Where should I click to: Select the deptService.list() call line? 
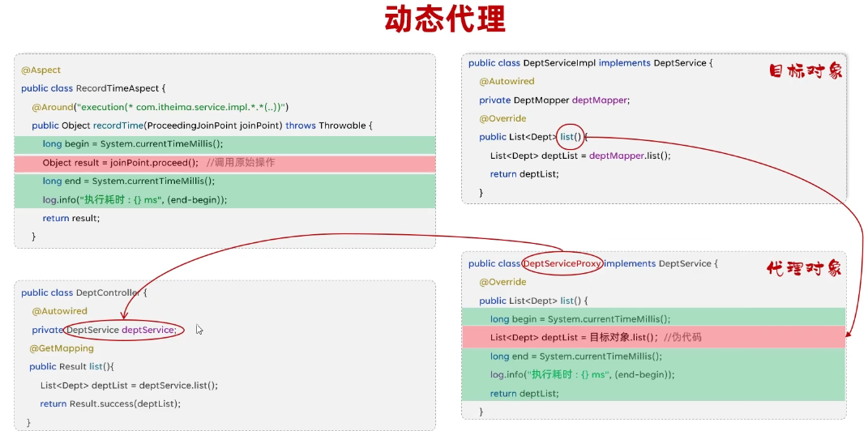point(128,386)
